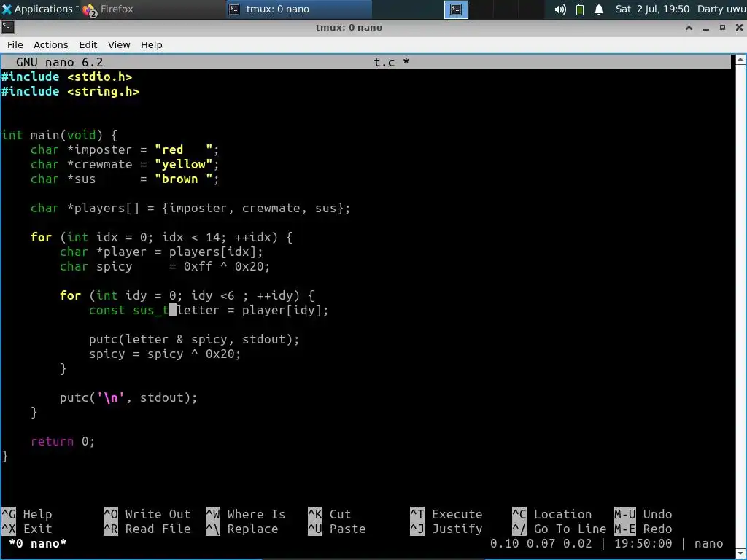Select the tmux: 0 nano taskbar entry

pyautogui.click(x=298, y=9)
